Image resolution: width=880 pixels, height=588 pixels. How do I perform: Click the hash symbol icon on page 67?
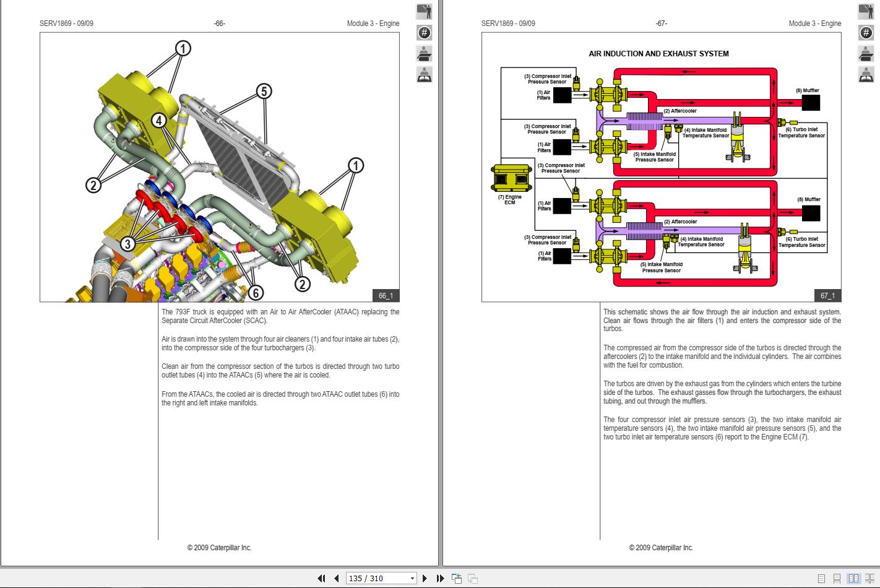(866, 32)
